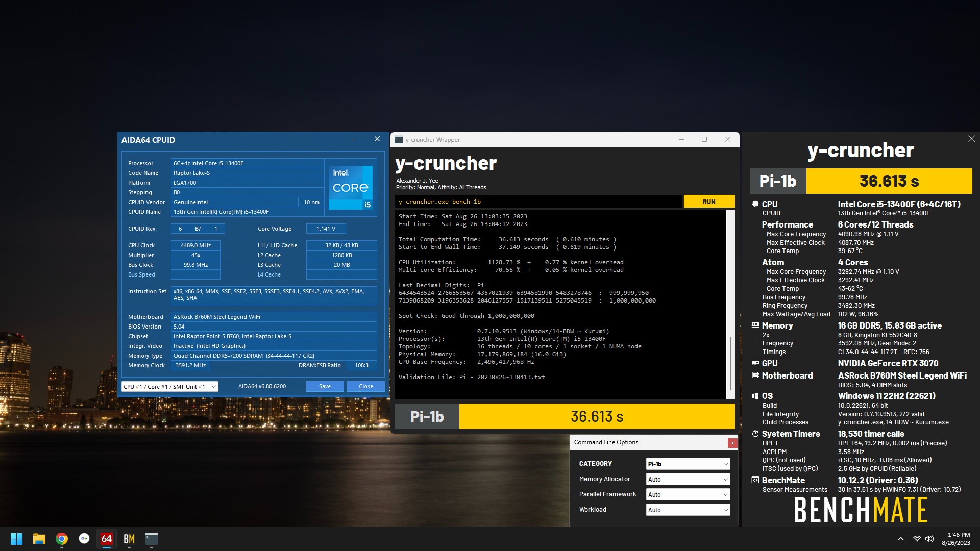Click the BenchMate section icon

(755, 480)
